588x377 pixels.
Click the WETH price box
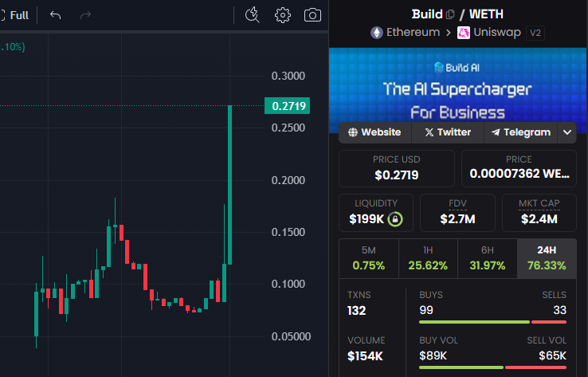pyautogui.click(x=519, y=168)
